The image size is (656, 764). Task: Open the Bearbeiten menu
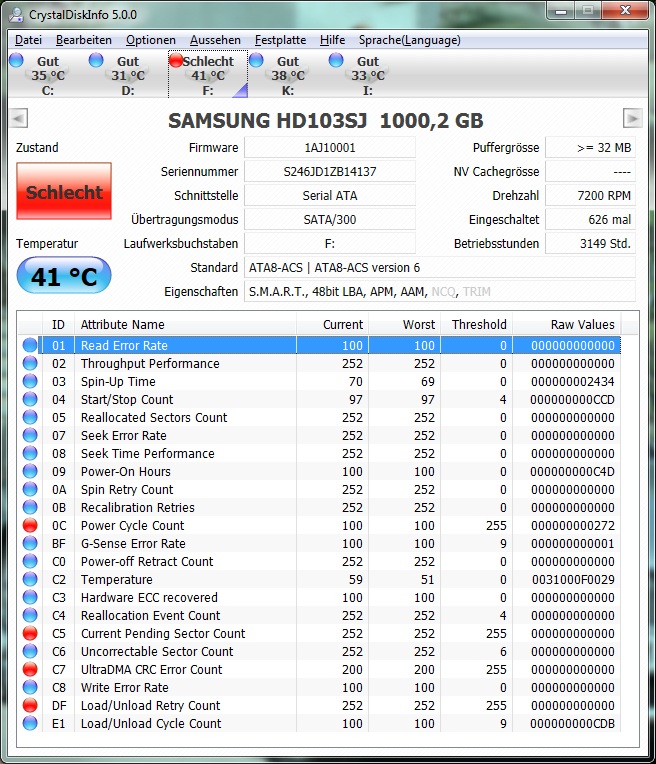[84, 40]
